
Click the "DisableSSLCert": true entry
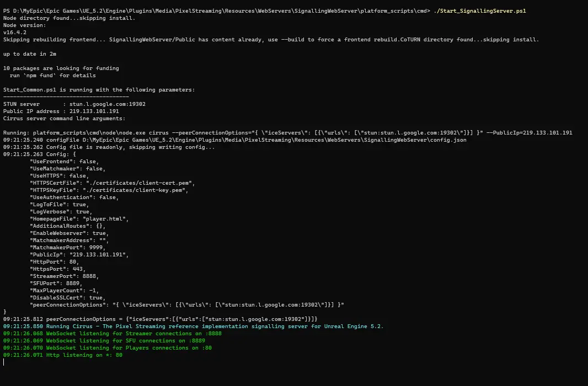[67, 298]
